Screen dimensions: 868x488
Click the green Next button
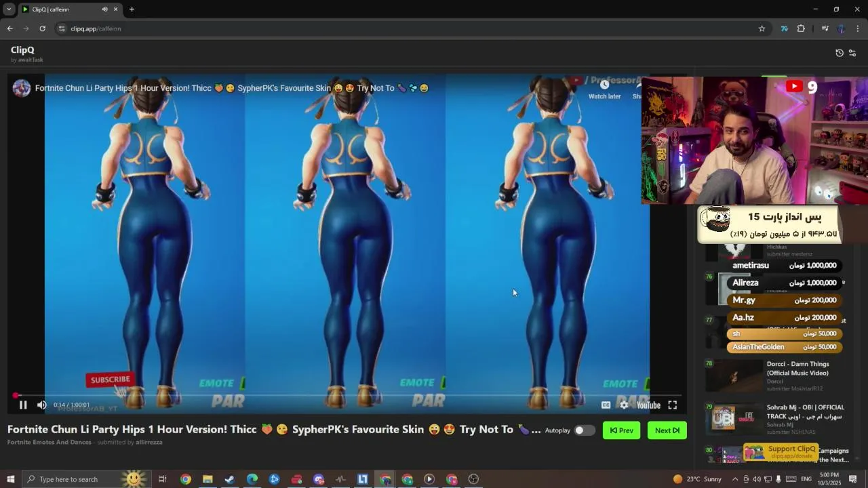click(667, 430)
